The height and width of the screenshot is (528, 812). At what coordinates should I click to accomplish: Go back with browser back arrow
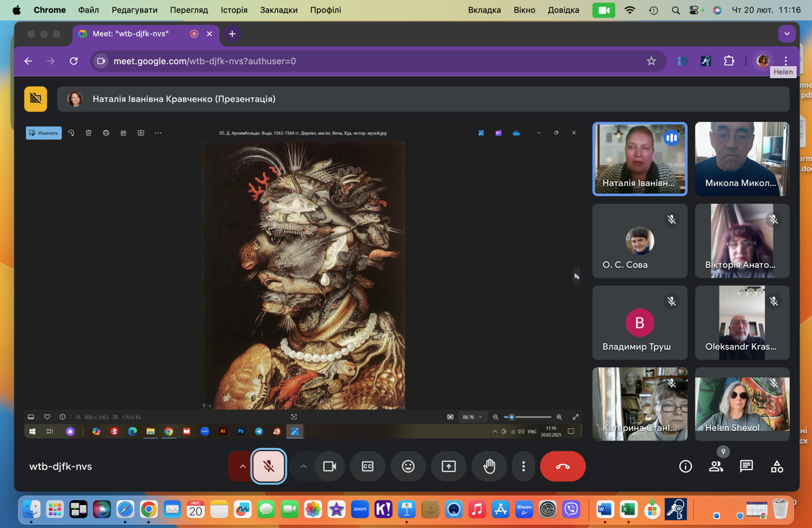(x=28, y=61)
